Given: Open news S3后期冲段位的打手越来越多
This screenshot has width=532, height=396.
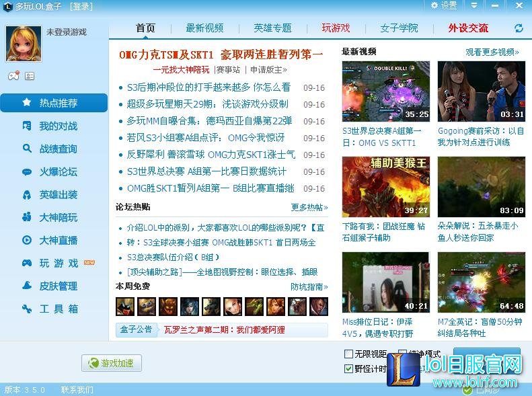Looking at the screenshot, I should pos(208,87).
